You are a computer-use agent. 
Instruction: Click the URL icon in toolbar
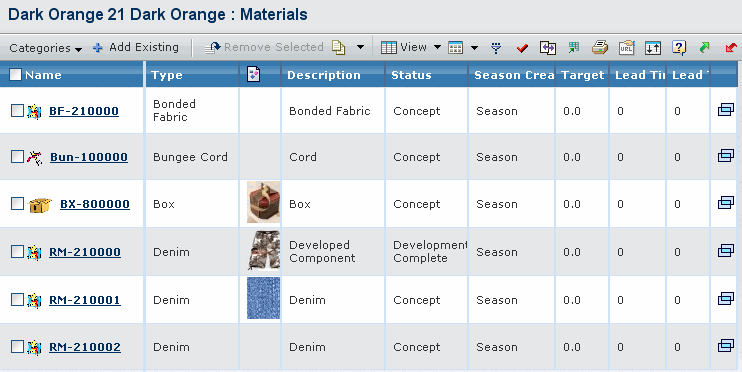pyautogui.click(x=627, y=47)
